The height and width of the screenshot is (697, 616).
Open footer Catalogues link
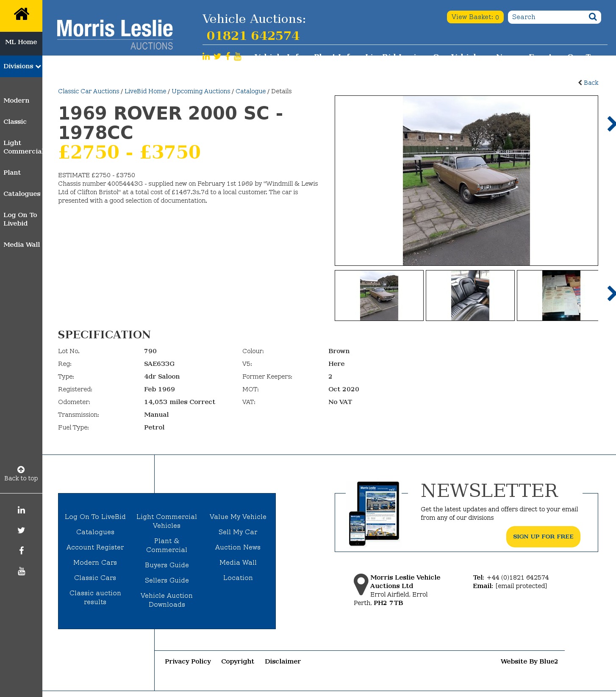[95, 532]
